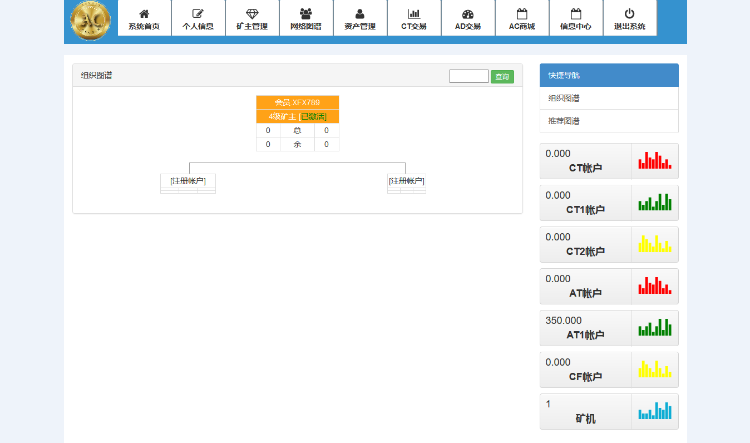The width and height of the screenshot is (750, 443).
Task: Open 矿主管理 diamond tab
Action: point(252,18)
